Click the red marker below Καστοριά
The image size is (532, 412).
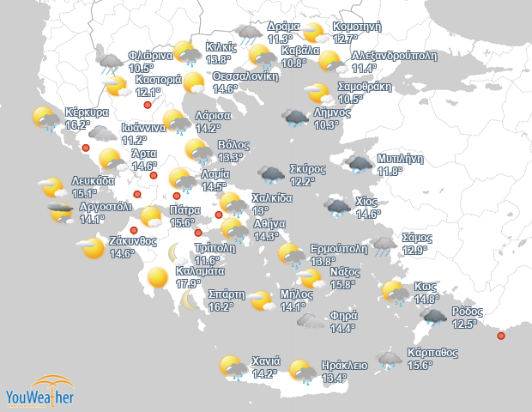tap(148, 105)
